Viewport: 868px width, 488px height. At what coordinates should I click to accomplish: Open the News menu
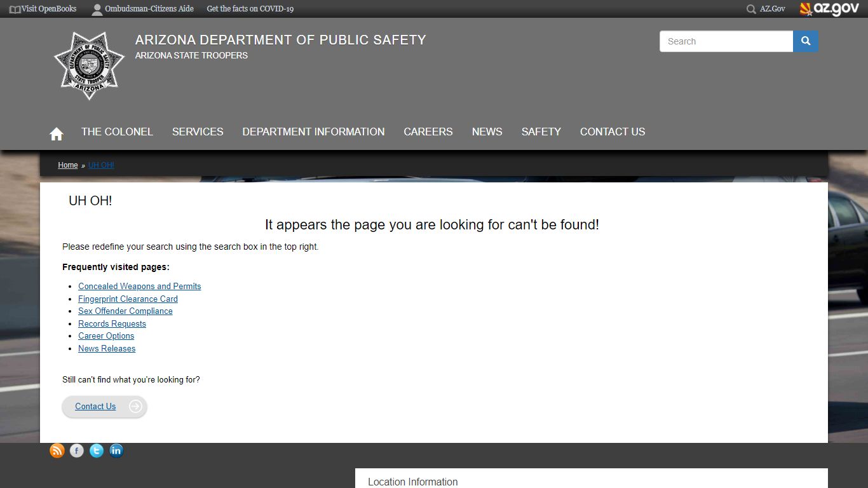(487, 132)
